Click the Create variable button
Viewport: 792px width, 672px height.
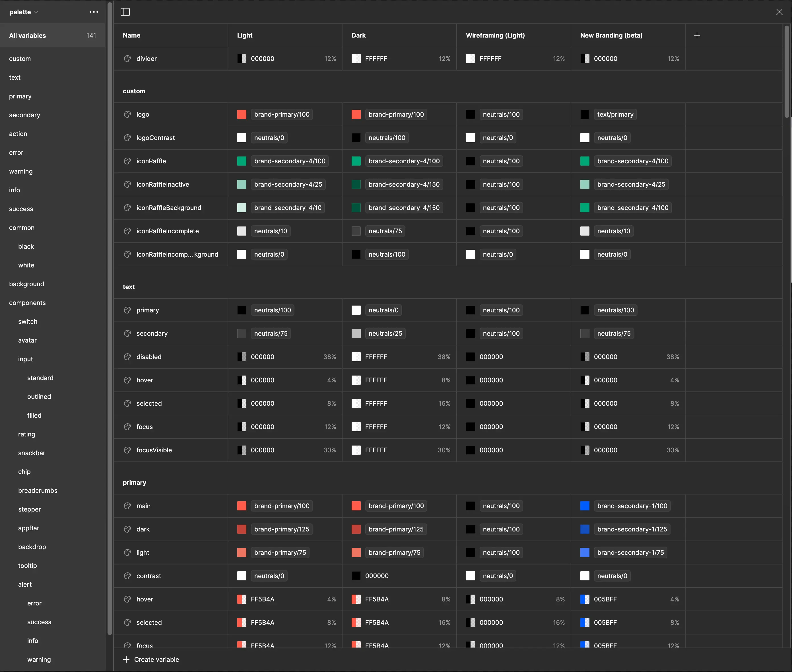point(151,659)
